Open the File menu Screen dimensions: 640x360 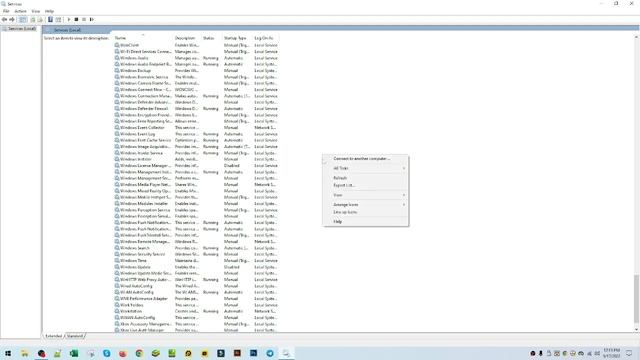tap(6, 11)
